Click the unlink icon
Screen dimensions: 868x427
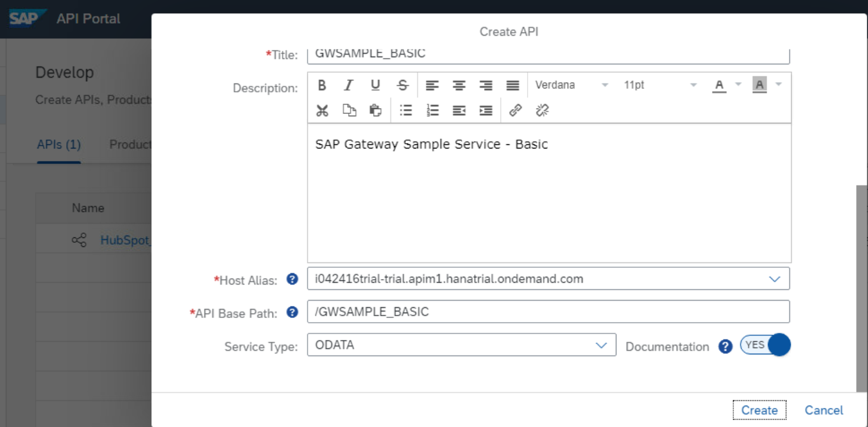tap(542, 110)
